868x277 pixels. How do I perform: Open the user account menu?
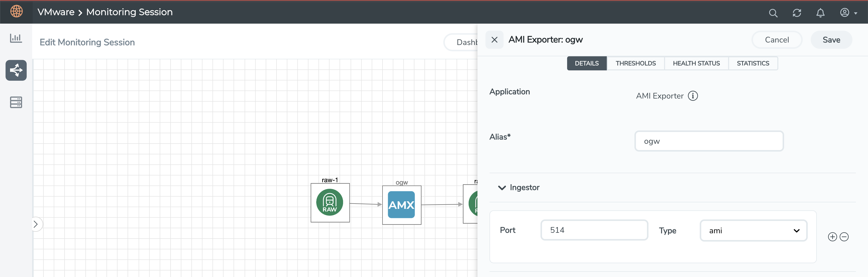point(848,13)
